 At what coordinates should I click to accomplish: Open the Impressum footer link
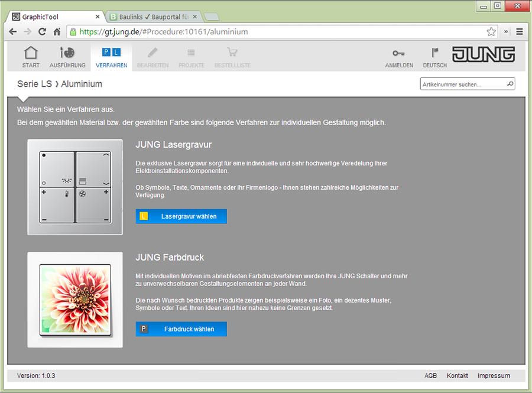pyautogui.click(x=494, y=376)
